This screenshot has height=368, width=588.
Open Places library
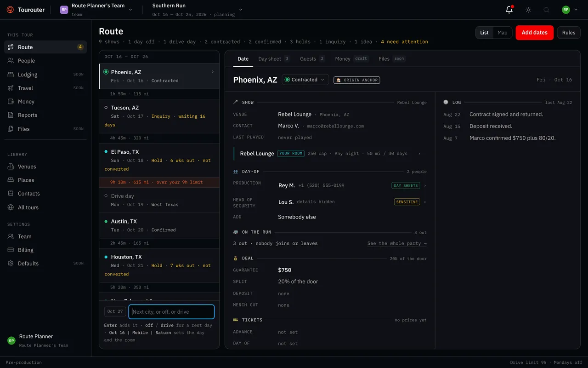point(45,180)
